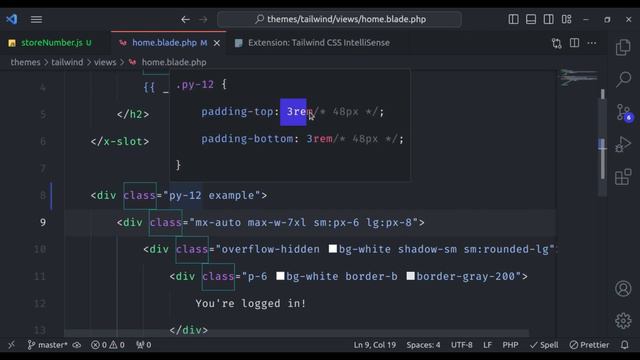
Task: Click the minimap code overview
Action: pyautogui.click(x=578, y=78)
